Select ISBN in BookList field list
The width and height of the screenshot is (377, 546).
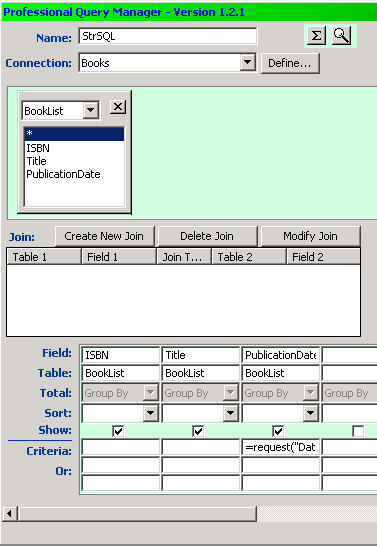pos(74,148)
